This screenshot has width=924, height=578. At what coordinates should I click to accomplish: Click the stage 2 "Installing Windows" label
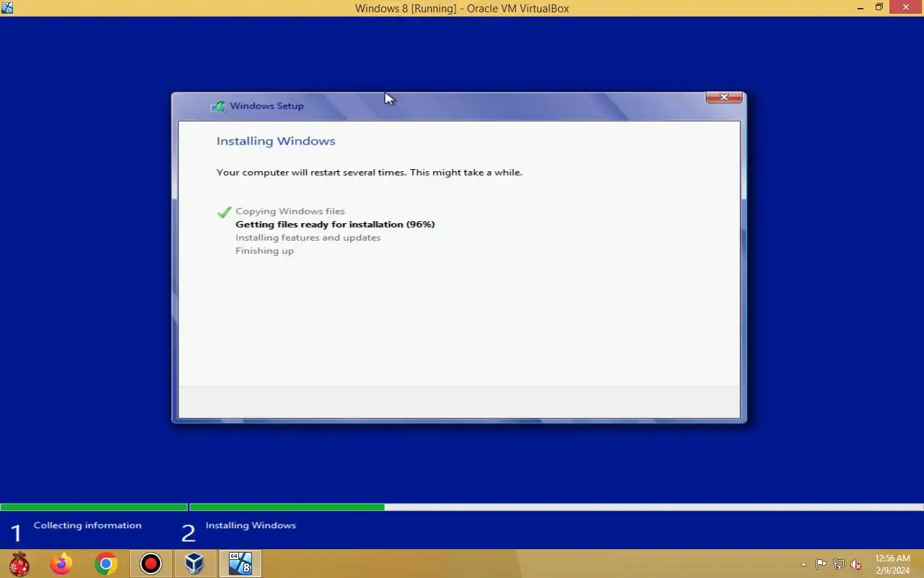click(250, 525)
